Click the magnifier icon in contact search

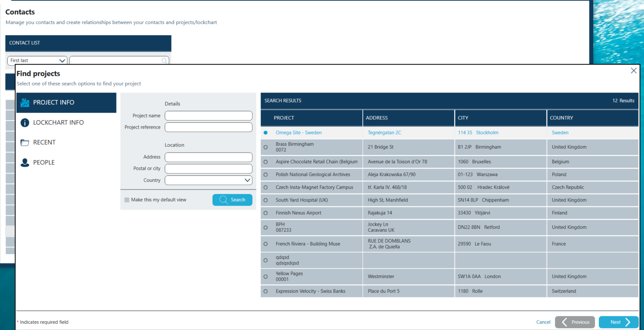tap(164, 61)
